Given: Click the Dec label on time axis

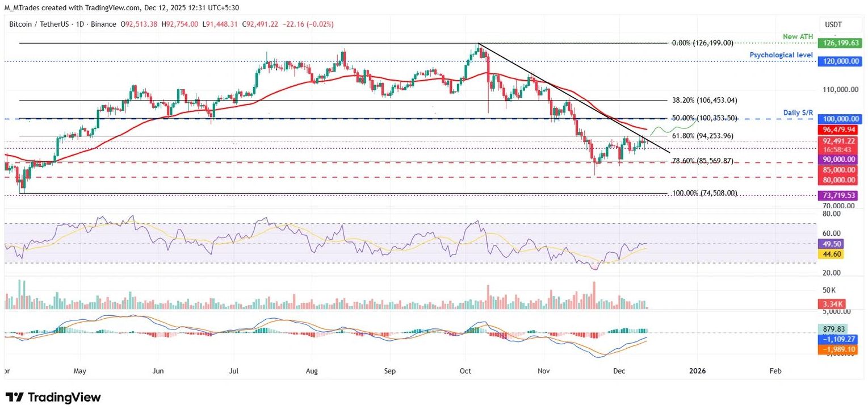Looking at the screenshot, I should click(619, 371).
